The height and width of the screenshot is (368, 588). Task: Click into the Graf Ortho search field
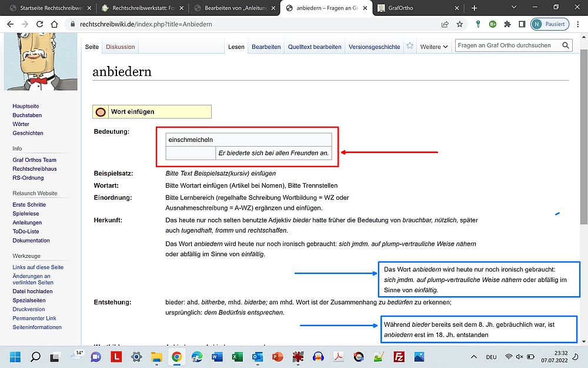(506, 46)
